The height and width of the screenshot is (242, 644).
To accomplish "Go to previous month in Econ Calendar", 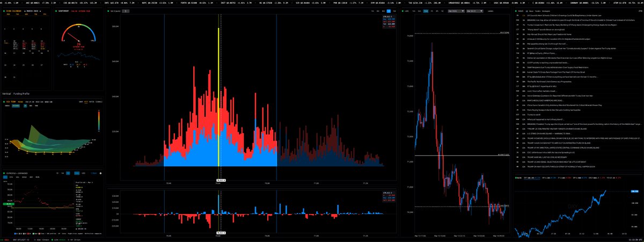I will (x=25, y=11).
